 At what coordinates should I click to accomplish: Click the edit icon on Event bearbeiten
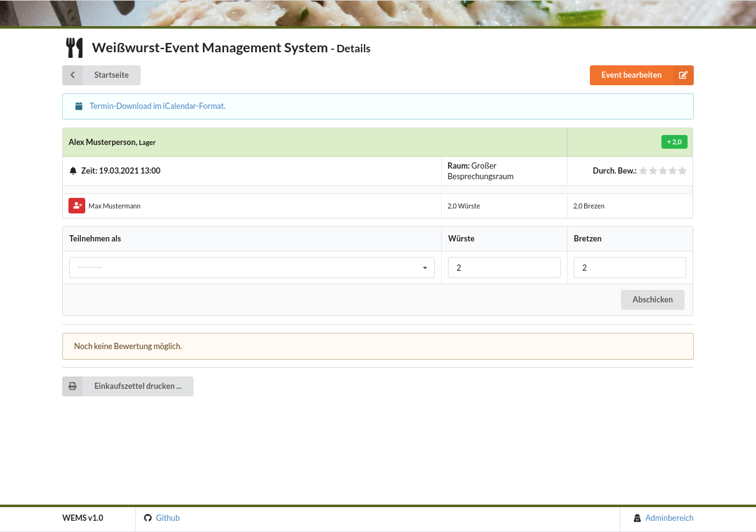click(x=683, y=75)
